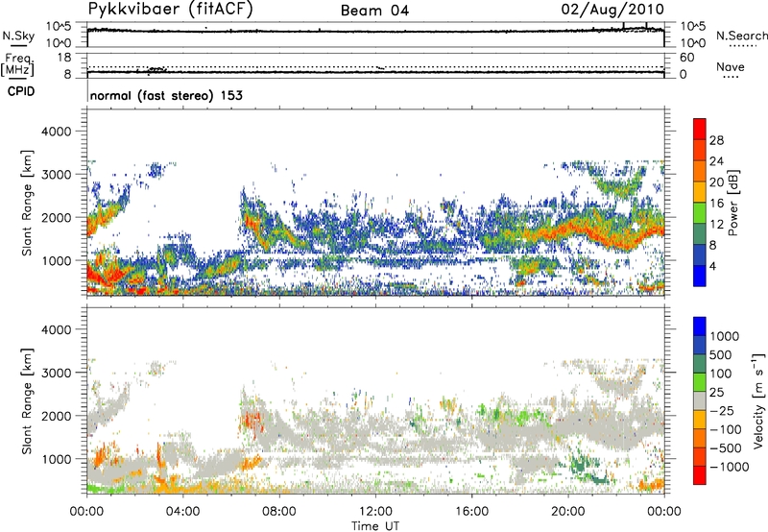Click the "16:00" time tick label
Screen dimensions: 768x532
point(471,512)
